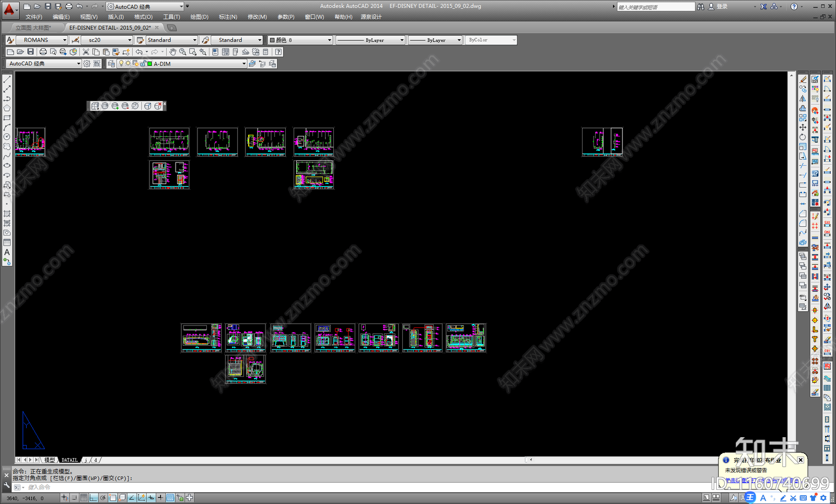Activate the Pan hand tool

coord(172,52)
